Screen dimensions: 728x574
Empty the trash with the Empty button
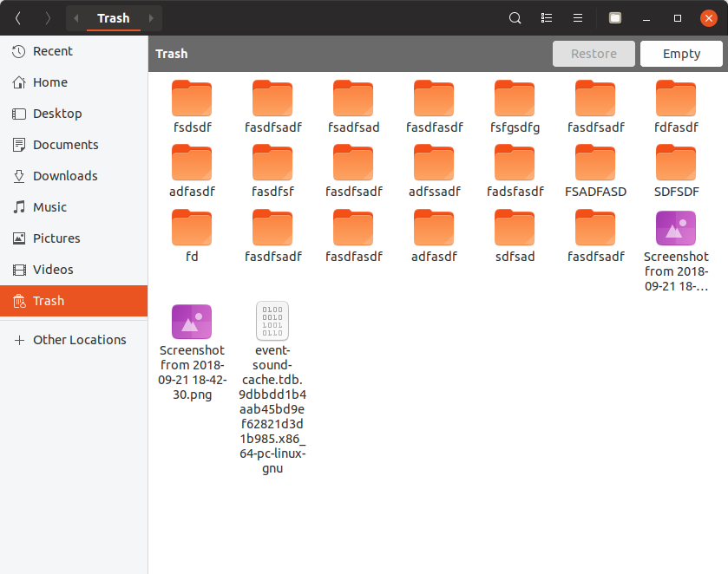point(681,54)
